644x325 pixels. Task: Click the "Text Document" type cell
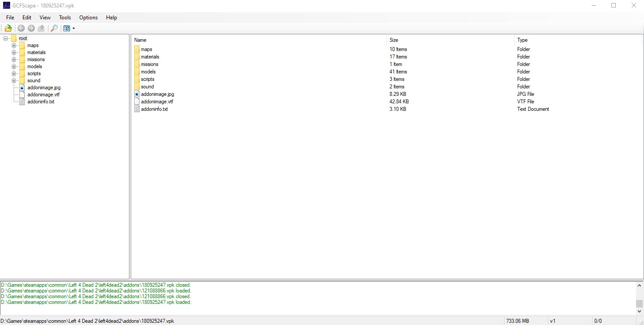click(x=533, y=109)
